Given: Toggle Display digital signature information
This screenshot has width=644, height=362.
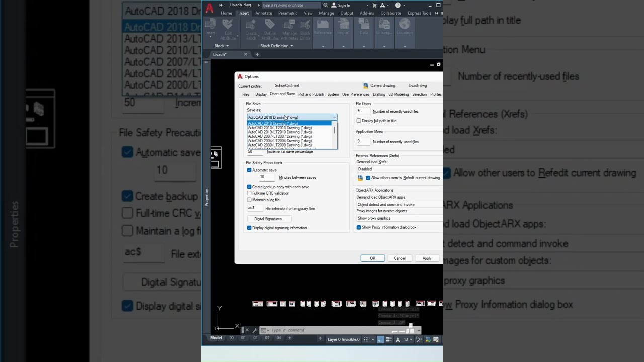Looking at the screenshot, I should [249, 228].
